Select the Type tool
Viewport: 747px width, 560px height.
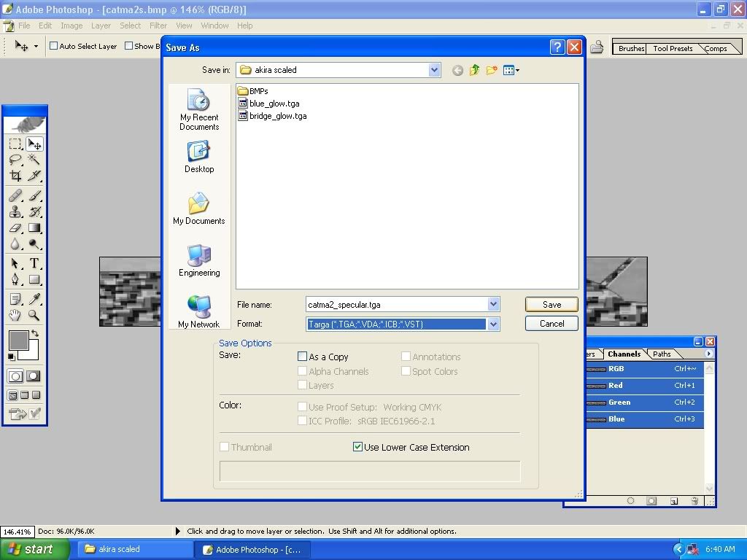34,263
